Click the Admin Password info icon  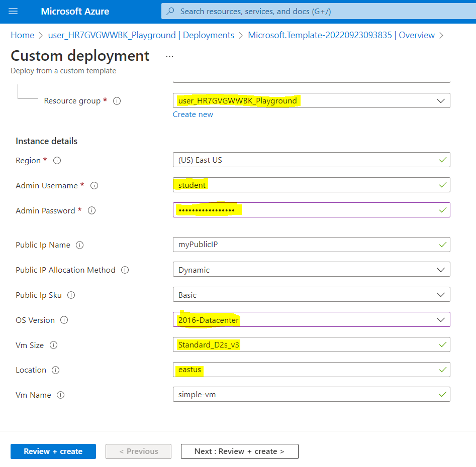click(x=91, y=211)
